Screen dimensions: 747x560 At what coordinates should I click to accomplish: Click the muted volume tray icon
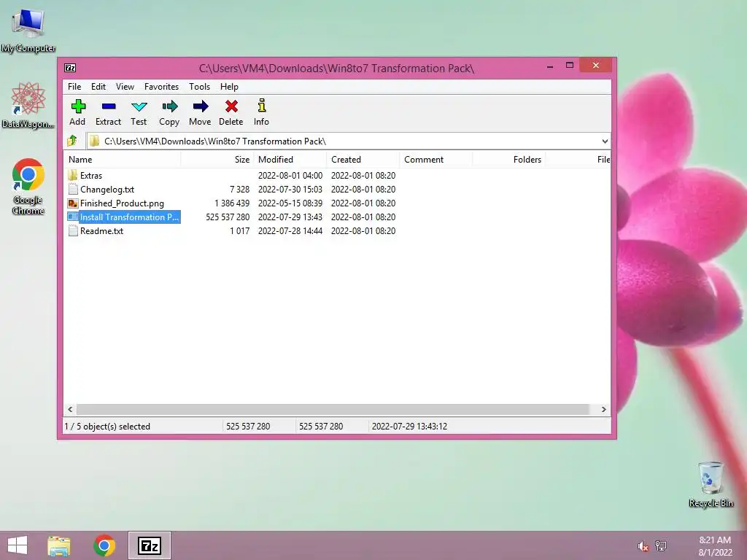pyautogui.click(x=643, y=546)
